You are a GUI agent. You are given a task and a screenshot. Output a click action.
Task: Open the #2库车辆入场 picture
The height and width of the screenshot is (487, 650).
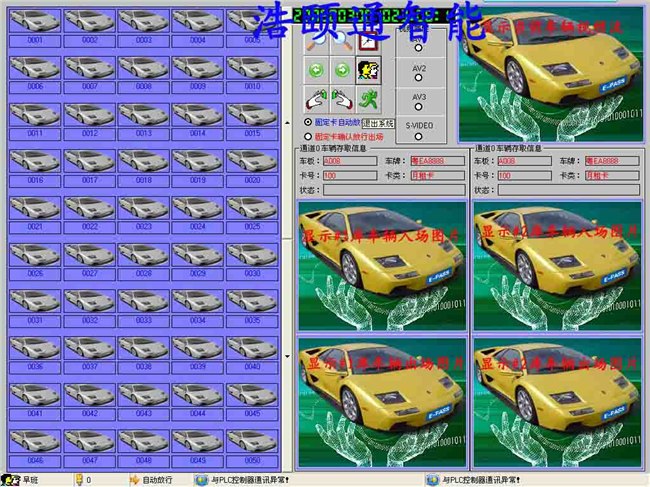tap(558, 266)
